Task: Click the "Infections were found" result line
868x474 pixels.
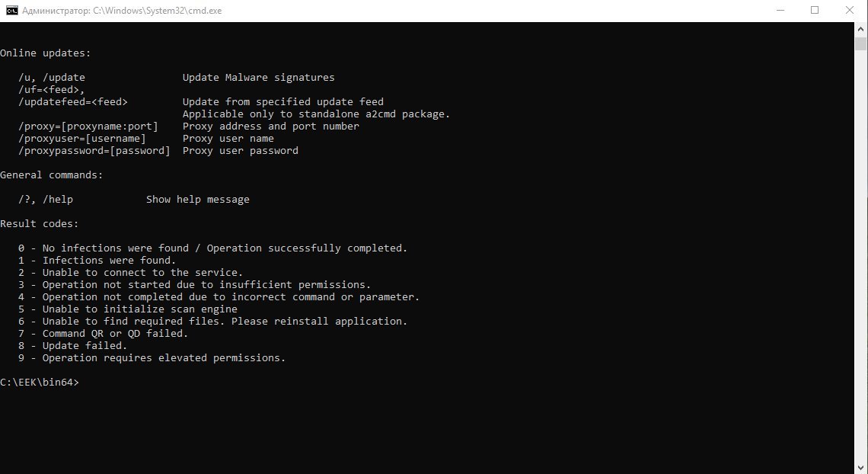Action: pos(97,261)
